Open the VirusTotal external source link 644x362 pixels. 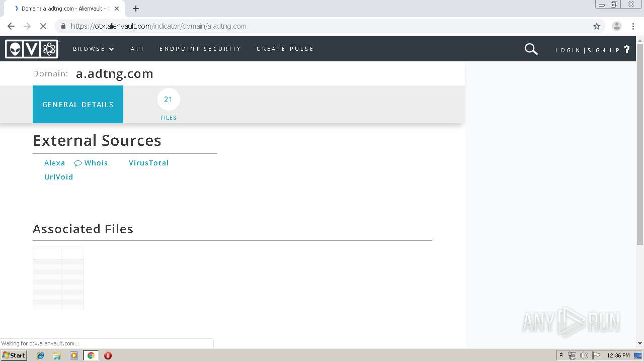(148, 163)
